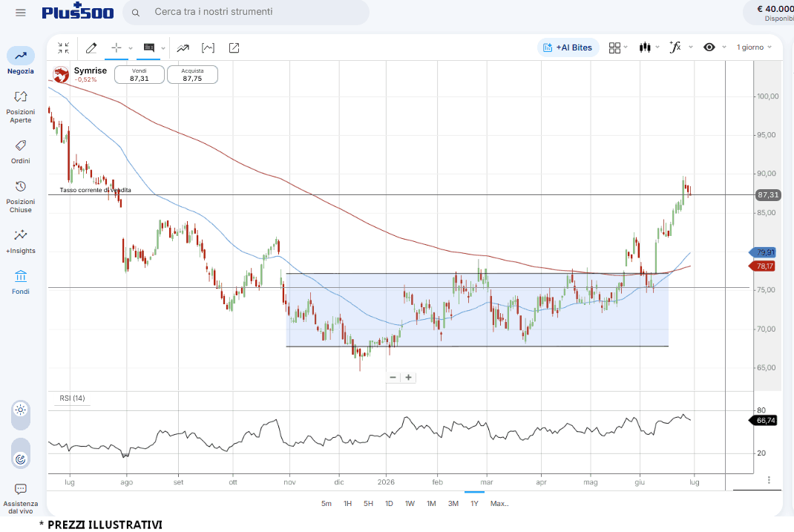Open the +Insights sidebar section
Viewport: 794px width, 532px height.
tap(21, 241)
